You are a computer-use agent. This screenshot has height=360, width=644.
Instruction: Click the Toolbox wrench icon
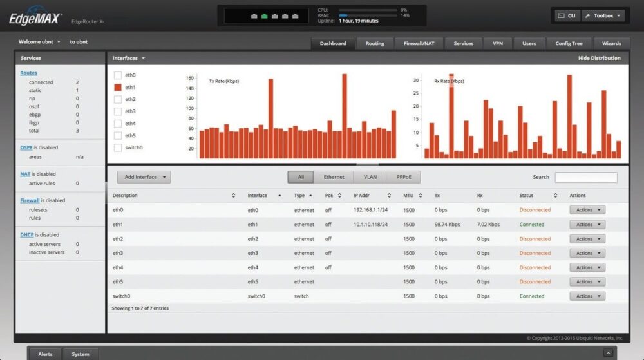(x=587, y=15)
